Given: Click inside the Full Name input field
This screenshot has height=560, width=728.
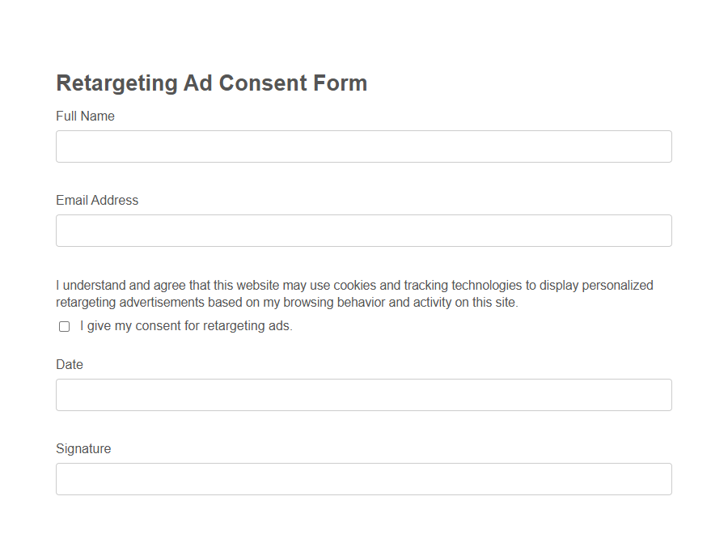Looking at the screenshot, I should coord(363,146).
